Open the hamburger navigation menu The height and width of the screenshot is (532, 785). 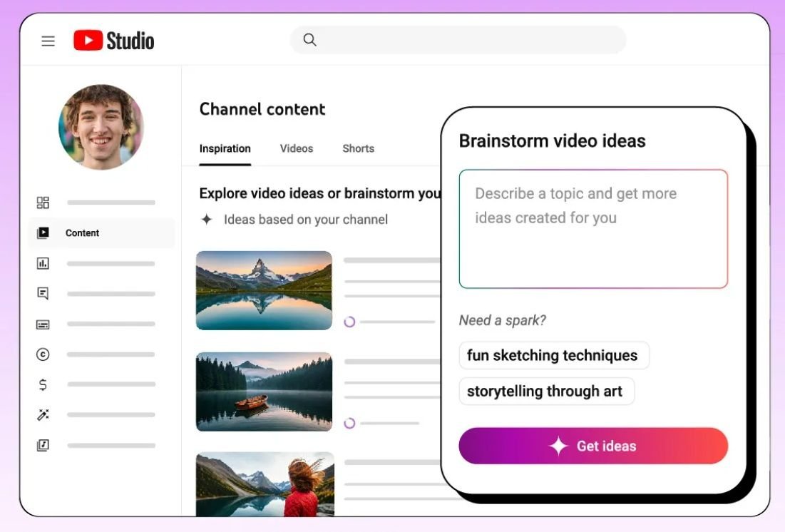click(48, 41)
